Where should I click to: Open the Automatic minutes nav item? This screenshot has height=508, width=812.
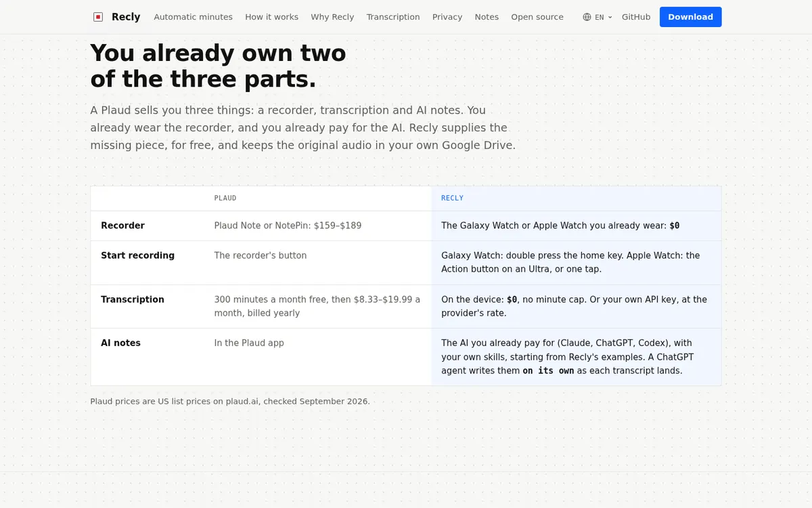tap(193, 17)
